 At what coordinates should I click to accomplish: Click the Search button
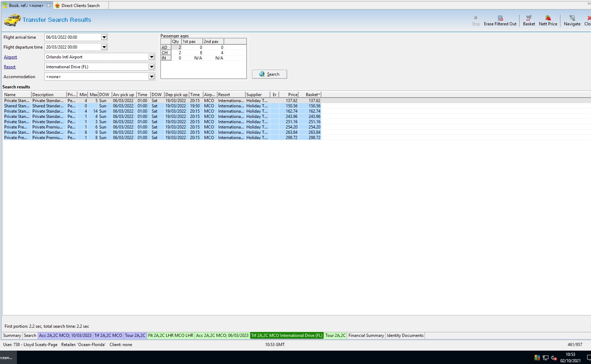[269, 74]
